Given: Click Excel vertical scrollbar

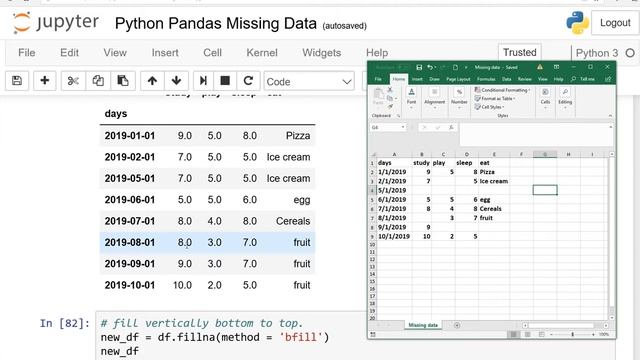Looking at the screenshot, I should [611, 236].
